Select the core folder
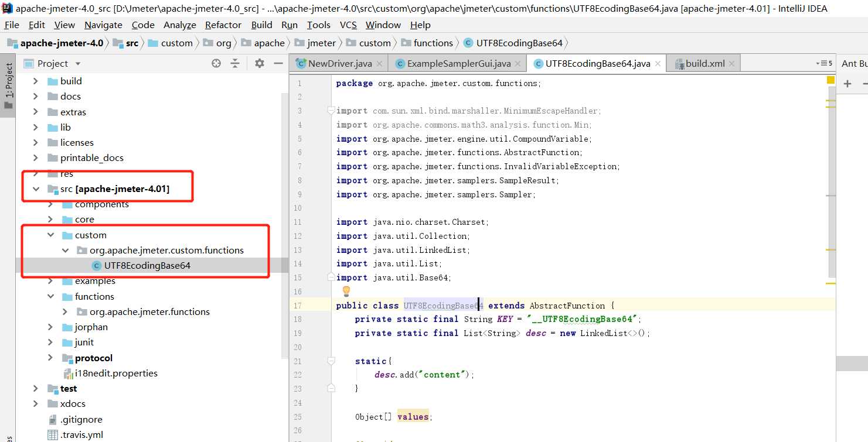Image resolution: width=868 pixels, height=442 pixels. (84, 219)
